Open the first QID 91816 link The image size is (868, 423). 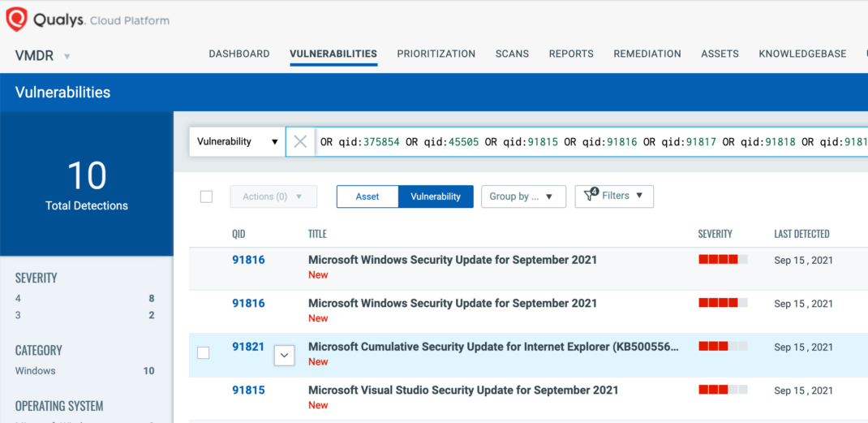tap(248, 260)
